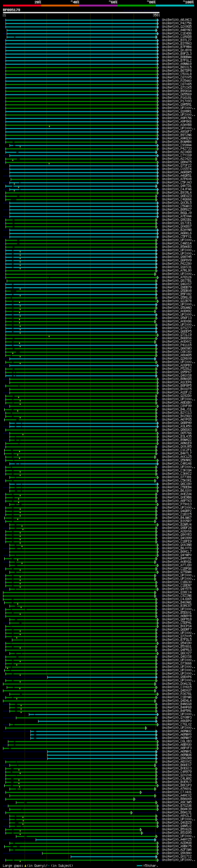Open the UniRef100_Q962R8 hit label
197x868 pixels.
click(176, 758)
